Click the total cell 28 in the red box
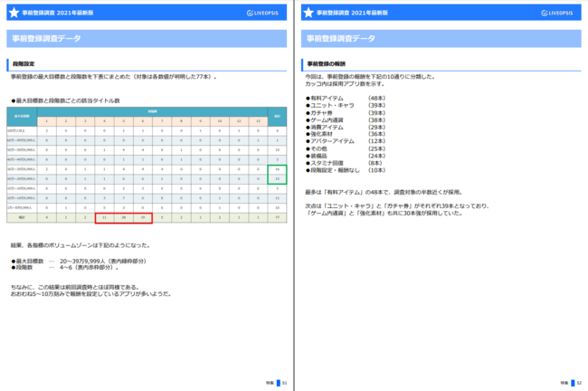588x391 pixels. click(124, 217)
